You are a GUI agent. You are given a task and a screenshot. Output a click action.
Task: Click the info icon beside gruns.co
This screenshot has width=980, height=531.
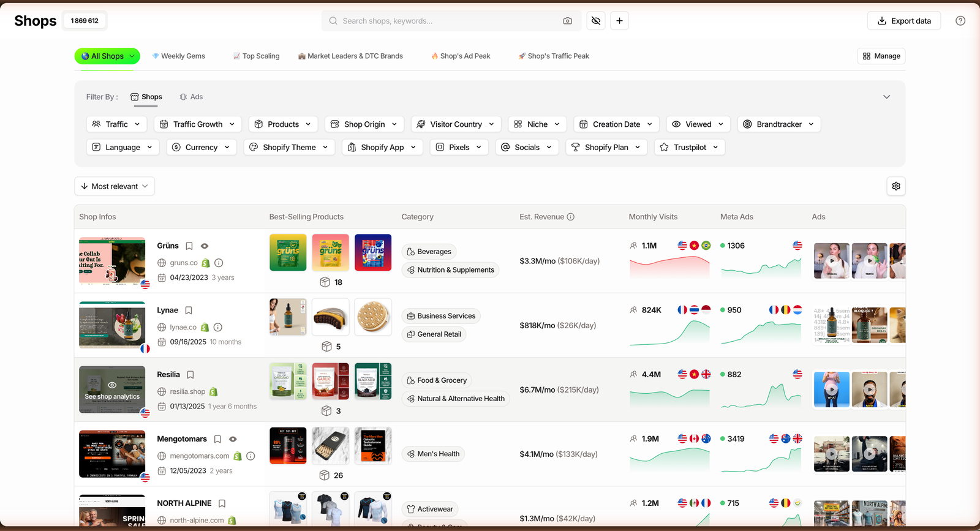pos(219,263)
